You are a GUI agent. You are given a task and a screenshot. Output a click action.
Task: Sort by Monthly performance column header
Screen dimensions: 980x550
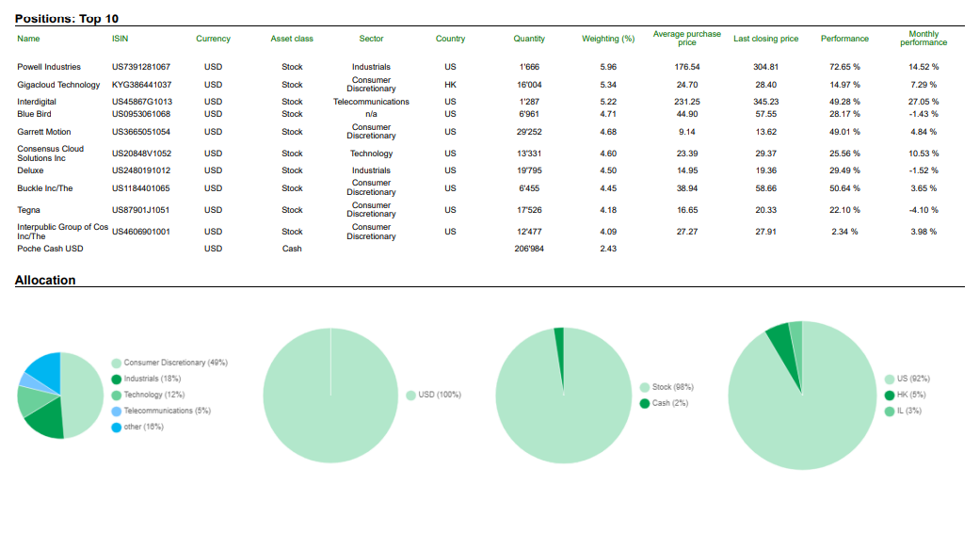coord(923,39)
